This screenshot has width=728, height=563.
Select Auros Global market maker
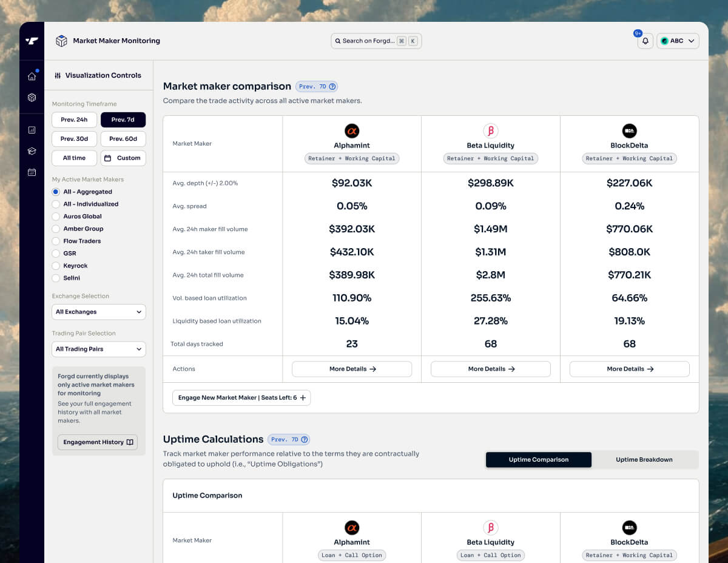pos(56,217)
